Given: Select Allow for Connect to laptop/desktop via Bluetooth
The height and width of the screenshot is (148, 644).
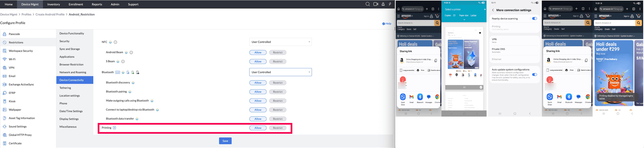Looking at the screenshot, I should [258, 110].
